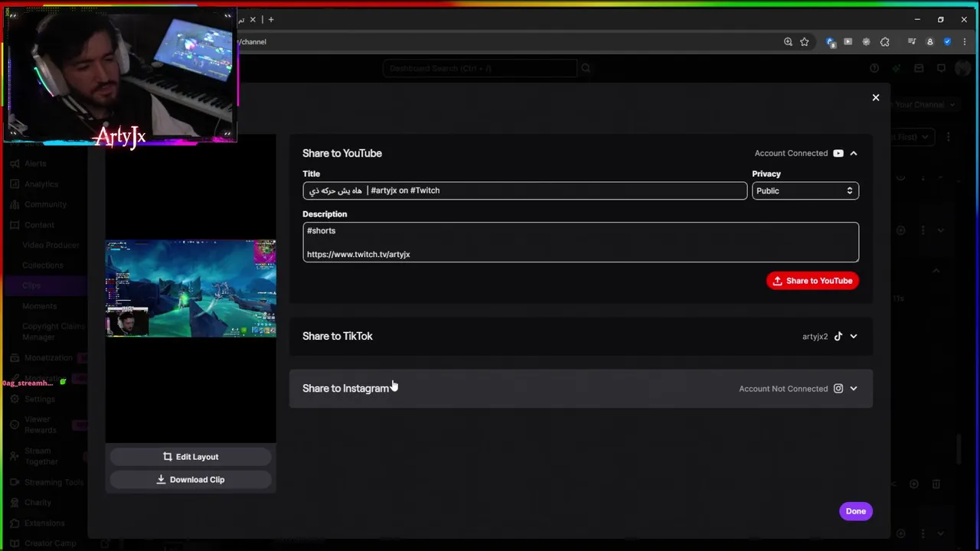
Task: Click the YouTube icon beside Account Connected
Action: [838, 153]
